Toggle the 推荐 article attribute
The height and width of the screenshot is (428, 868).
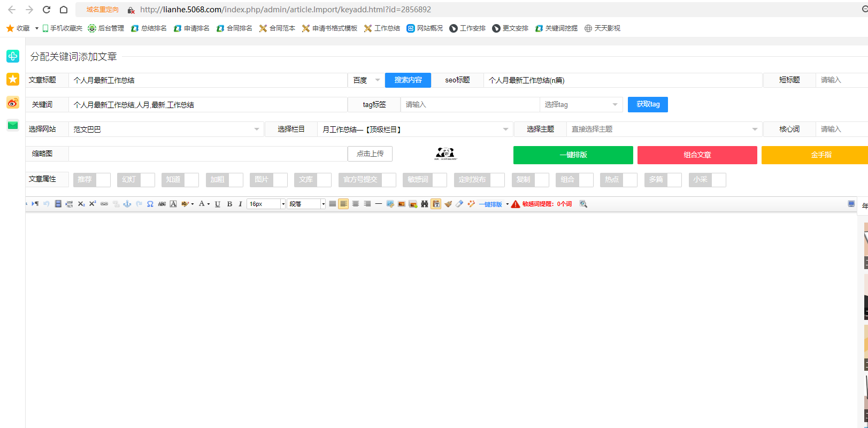click(92, 180)
